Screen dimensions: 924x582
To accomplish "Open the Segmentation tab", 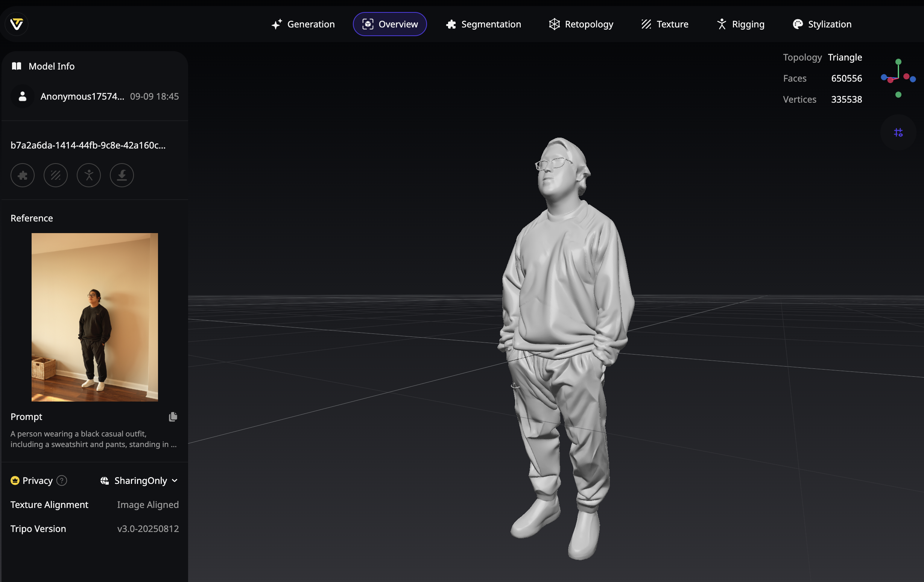I will tap(483, 24).
